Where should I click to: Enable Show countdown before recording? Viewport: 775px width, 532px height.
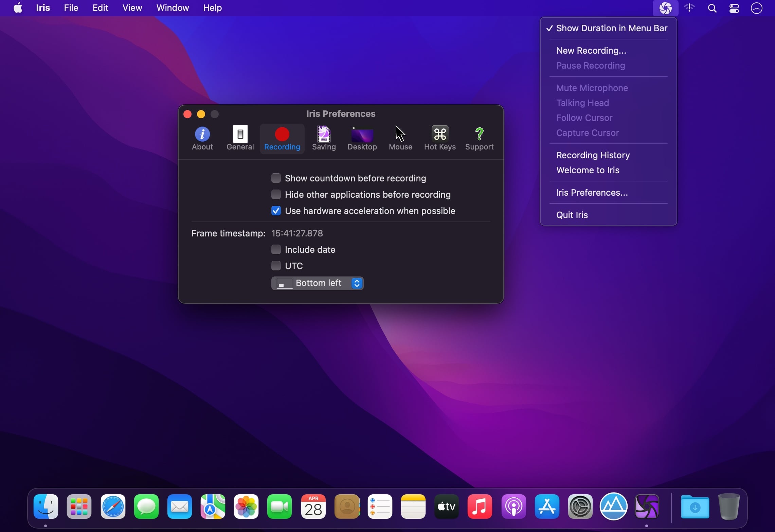click(276, 178)
